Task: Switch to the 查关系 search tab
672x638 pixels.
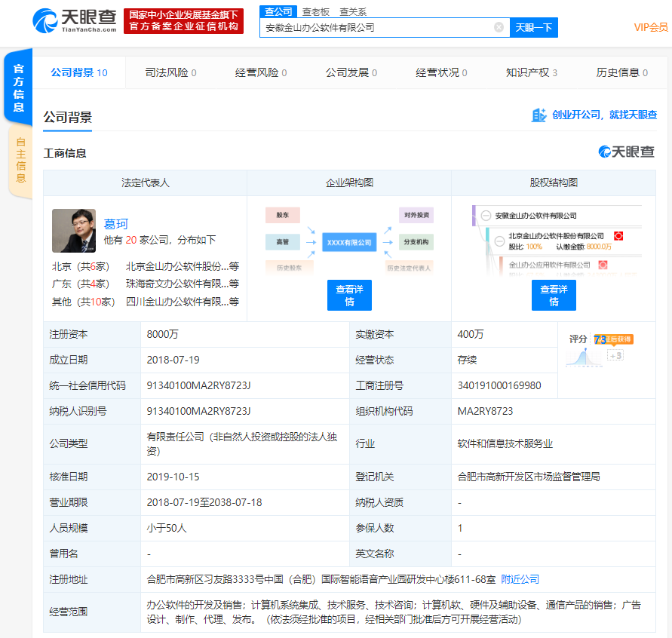Action: point(353,12)
